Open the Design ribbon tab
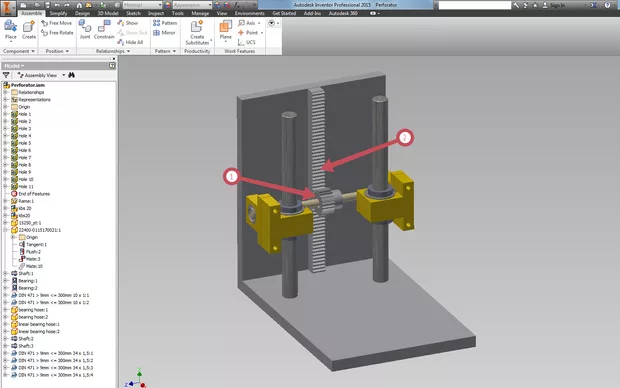The image size is (620, 388). point(82,13)
